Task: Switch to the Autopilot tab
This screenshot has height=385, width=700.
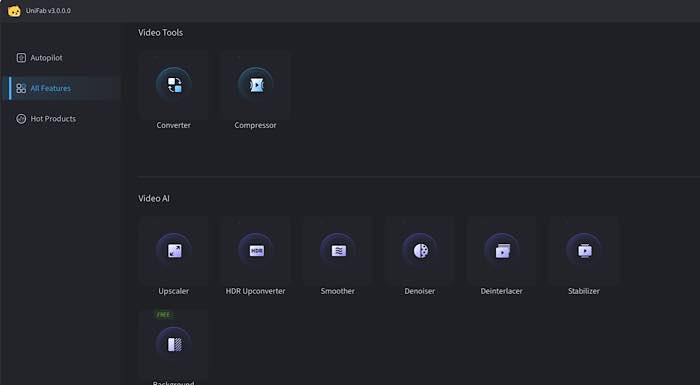Action: coord(61,58)
